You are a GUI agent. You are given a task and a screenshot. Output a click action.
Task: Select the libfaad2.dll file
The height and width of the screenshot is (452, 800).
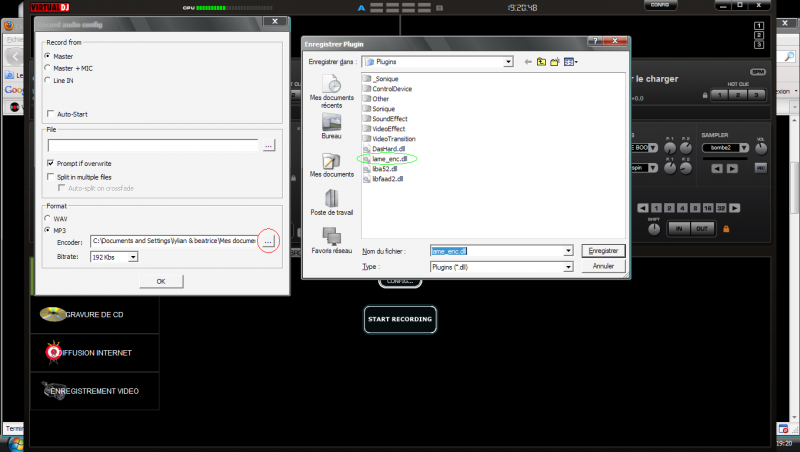(x=383, y=179)
